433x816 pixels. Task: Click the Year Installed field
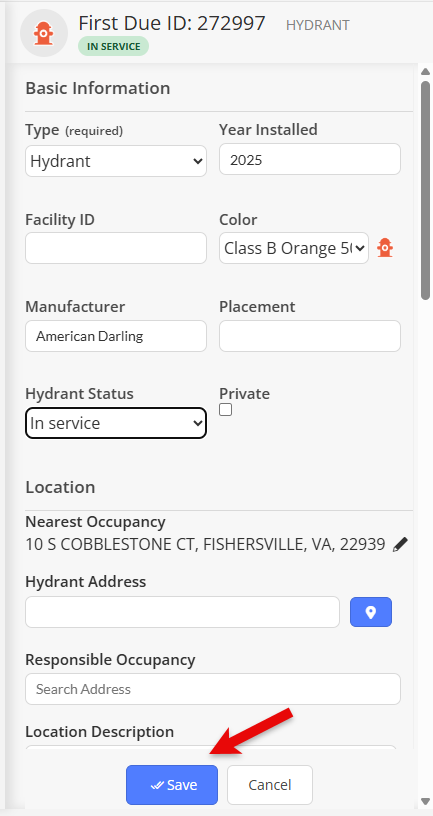pyautogui.click(x=310, y=159)
